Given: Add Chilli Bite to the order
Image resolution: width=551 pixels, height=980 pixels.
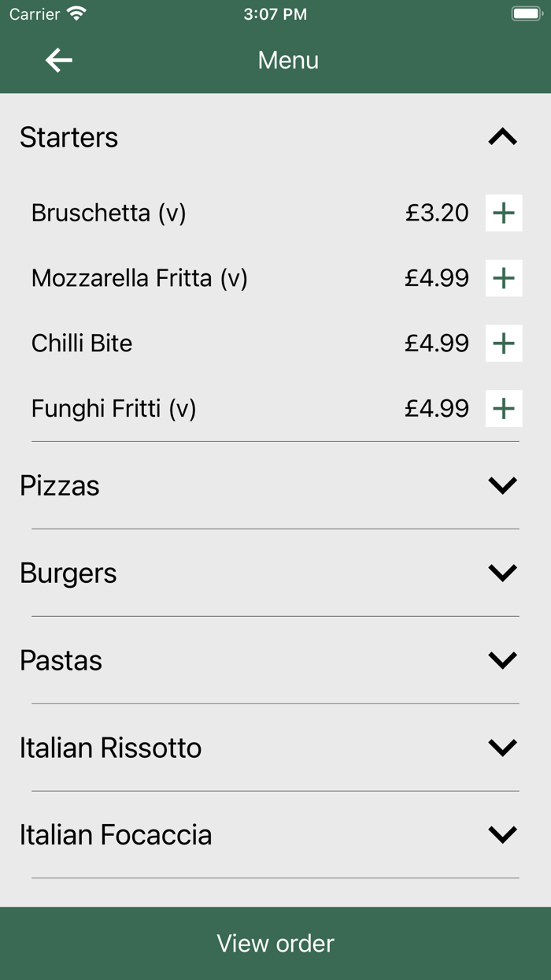Looking at the screenshot, I should click(x=503, y=343).
